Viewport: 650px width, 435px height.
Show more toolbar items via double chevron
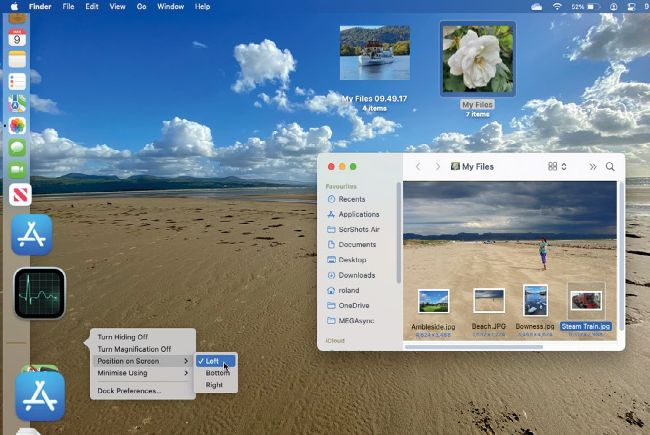(592, 167)
